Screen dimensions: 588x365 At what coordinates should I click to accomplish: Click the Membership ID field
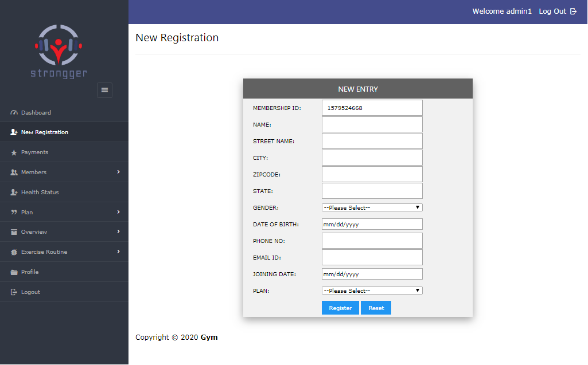372,108
